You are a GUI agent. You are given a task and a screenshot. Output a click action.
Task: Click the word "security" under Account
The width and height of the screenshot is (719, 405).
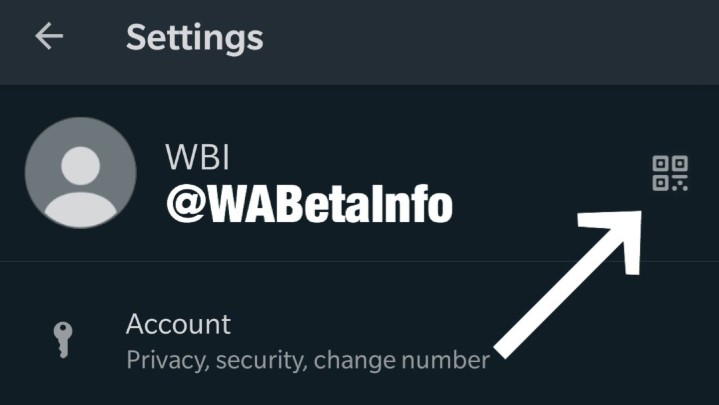(261, 361)
